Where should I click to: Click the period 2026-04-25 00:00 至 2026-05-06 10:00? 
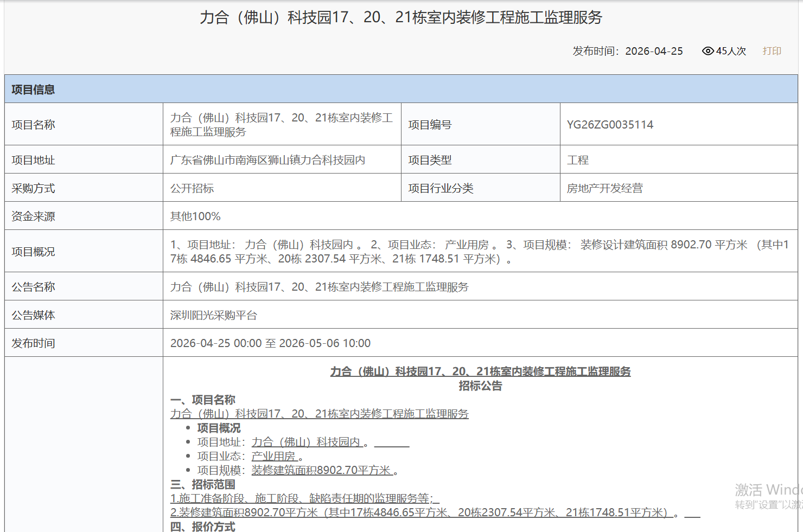[270, 343]
